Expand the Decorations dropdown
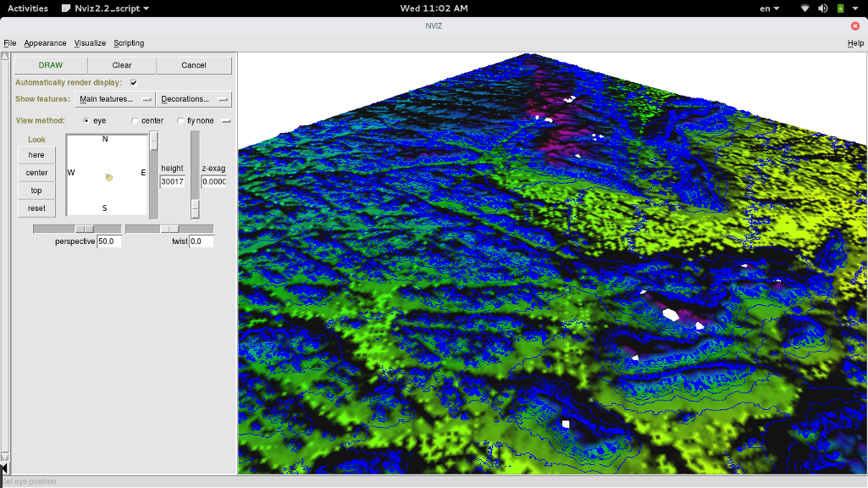 coord(194,99)
